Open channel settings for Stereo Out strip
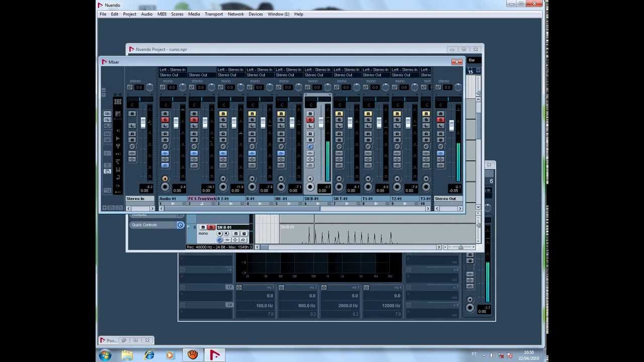This screenshot has height=362, width=644. 440,146
